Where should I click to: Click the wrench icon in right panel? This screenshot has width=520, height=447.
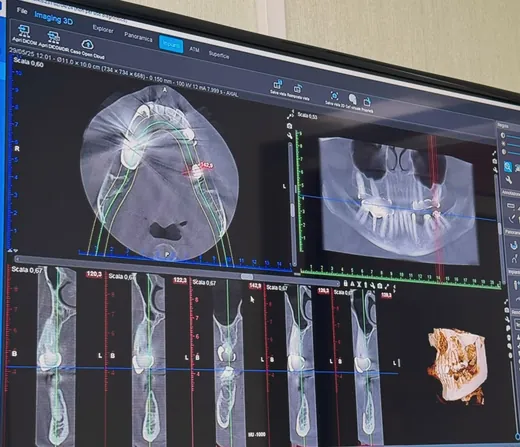508,181
